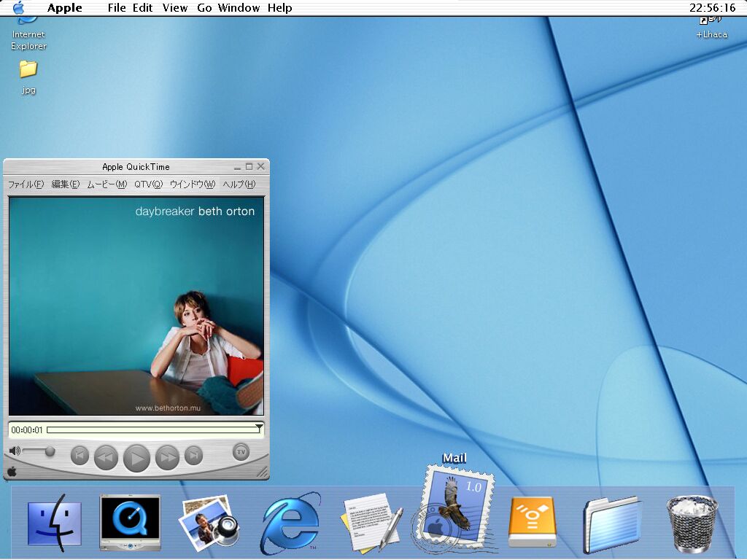
Task: Click the QuickTime timeline progress bar
Action: [154, 430]
